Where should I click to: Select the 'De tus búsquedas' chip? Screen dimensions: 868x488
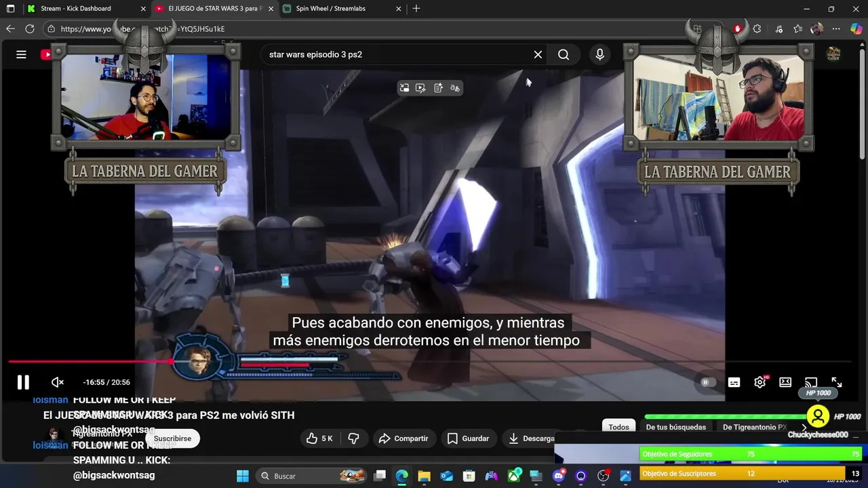(675, 427)
